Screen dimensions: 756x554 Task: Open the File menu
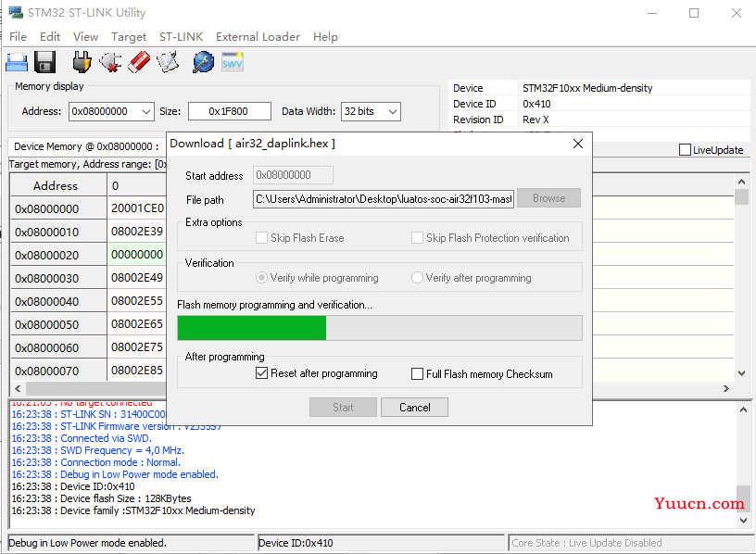[18, 37]
